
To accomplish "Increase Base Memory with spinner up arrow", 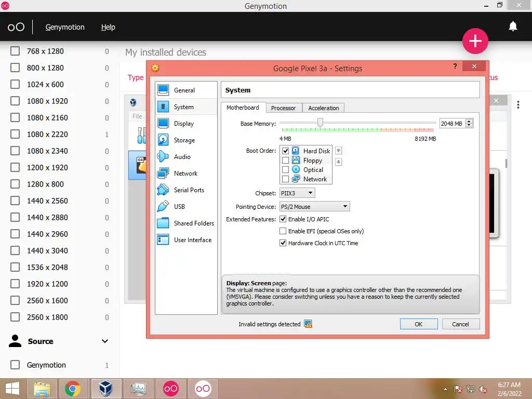I will pyautogui.click(x=469, y=121).
